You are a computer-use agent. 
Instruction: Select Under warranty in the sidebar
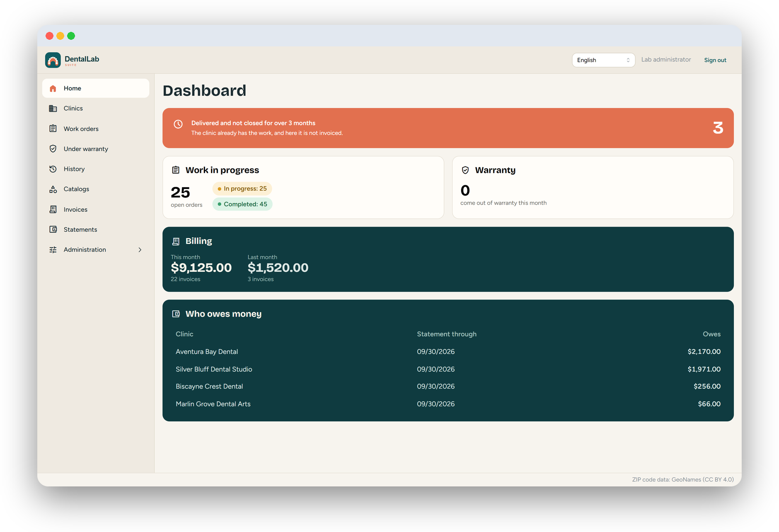[96, 149]
